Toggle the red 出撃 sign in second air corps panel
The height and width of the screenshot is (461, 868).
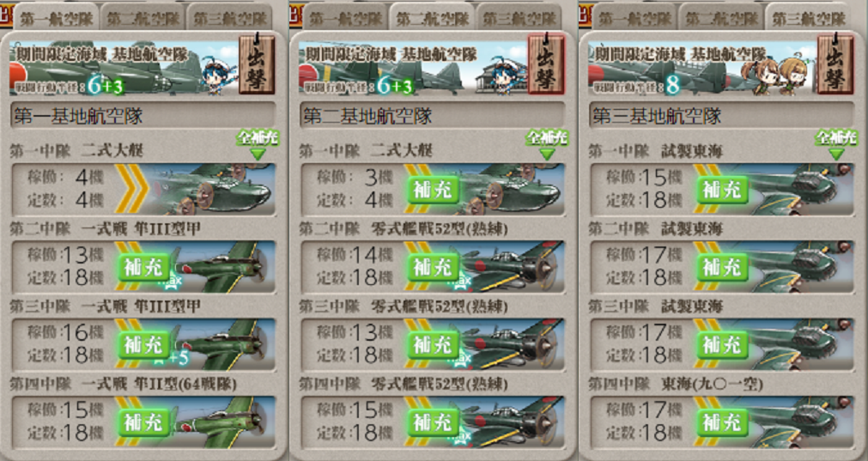coord(546,64)
